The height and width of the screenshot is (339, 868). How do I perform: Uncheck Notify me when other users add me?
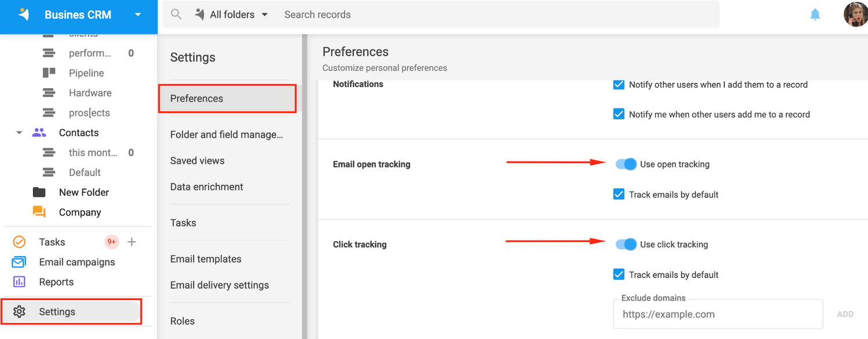point(618,114)
